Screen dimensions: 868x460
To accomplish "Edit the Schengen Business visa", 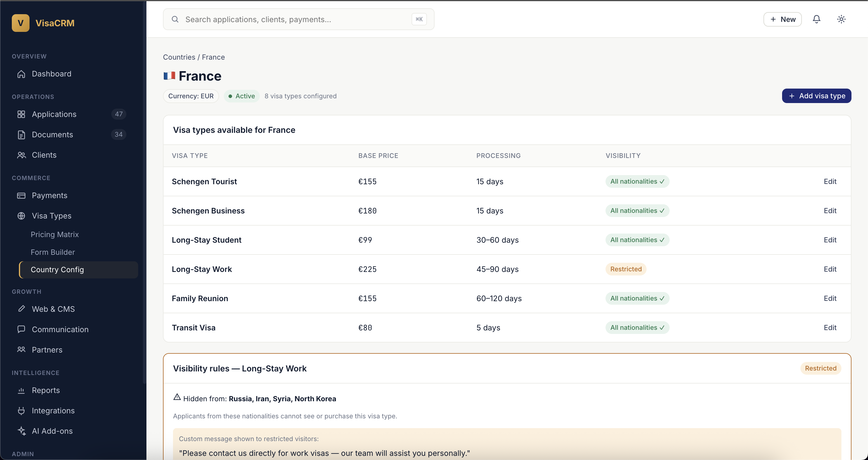I will point(830,211).
